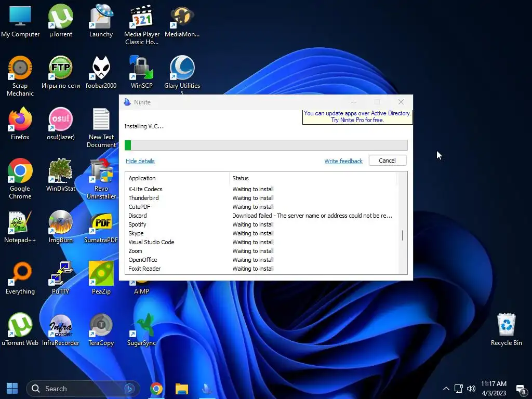Select the MediaMonkey desktop shortcut
532x399 pixels.
coord(182,21)
